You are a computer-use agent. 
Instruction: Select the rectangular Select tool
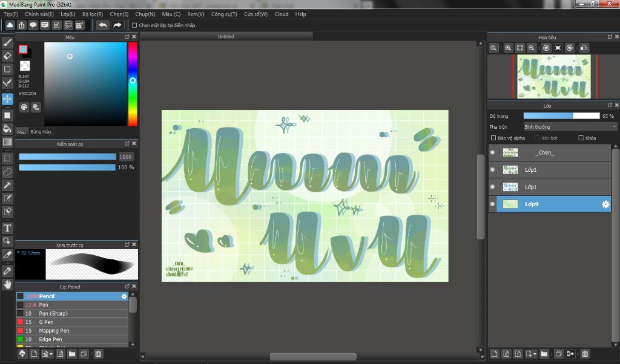coord(7,158)
